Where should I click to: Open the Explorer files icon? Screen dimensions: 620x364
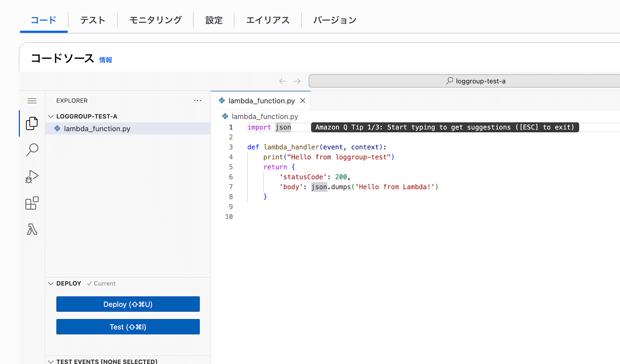click(32, 123)
